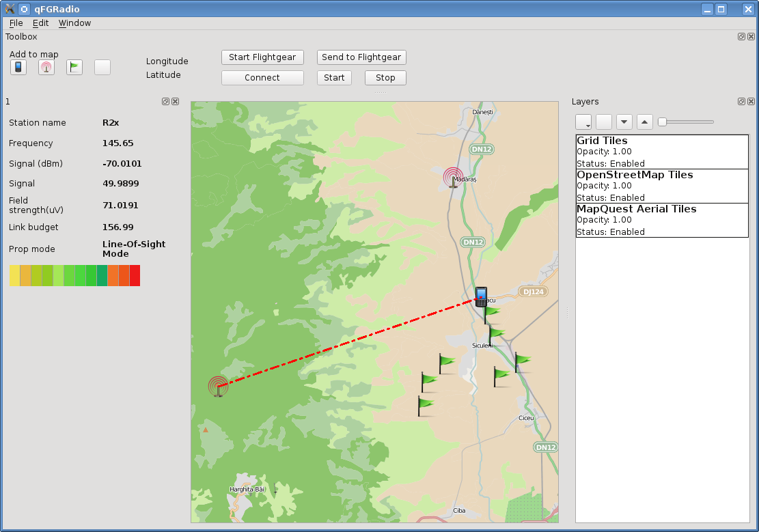
Task: Move the selected layer down with the arrow
Action: (624, 122)
